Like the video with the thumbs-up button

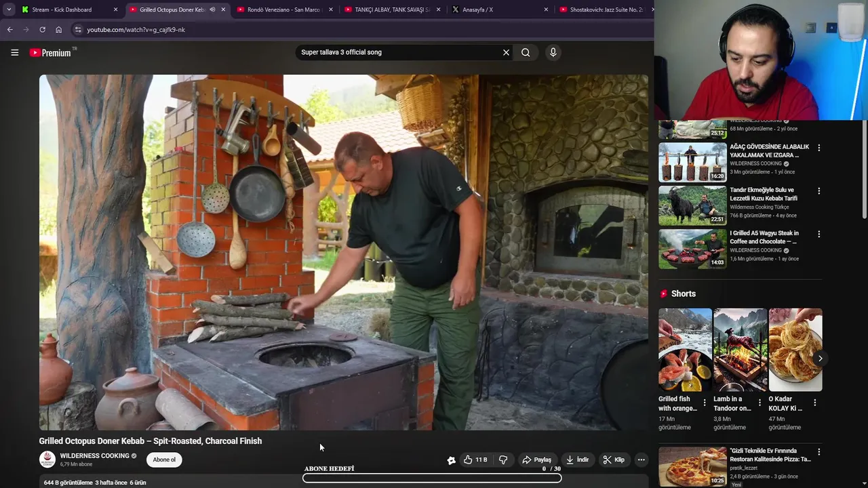tap(475, 460)
